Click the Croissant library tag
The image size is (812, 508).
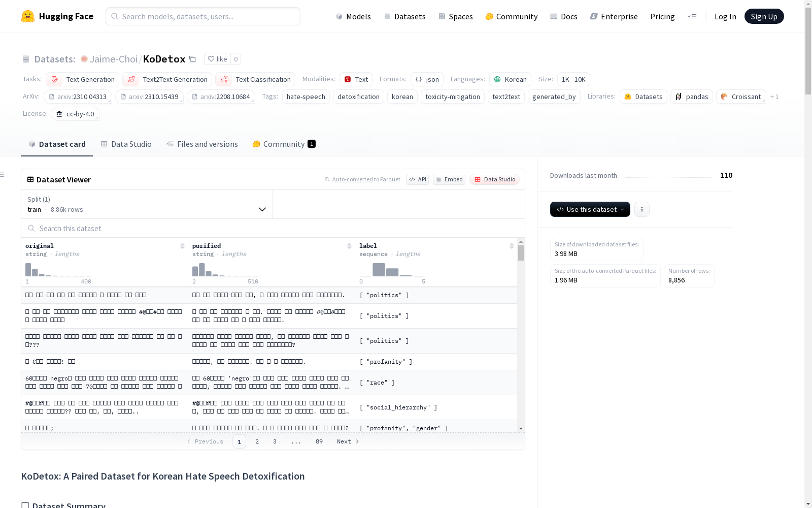click(741, 97)
